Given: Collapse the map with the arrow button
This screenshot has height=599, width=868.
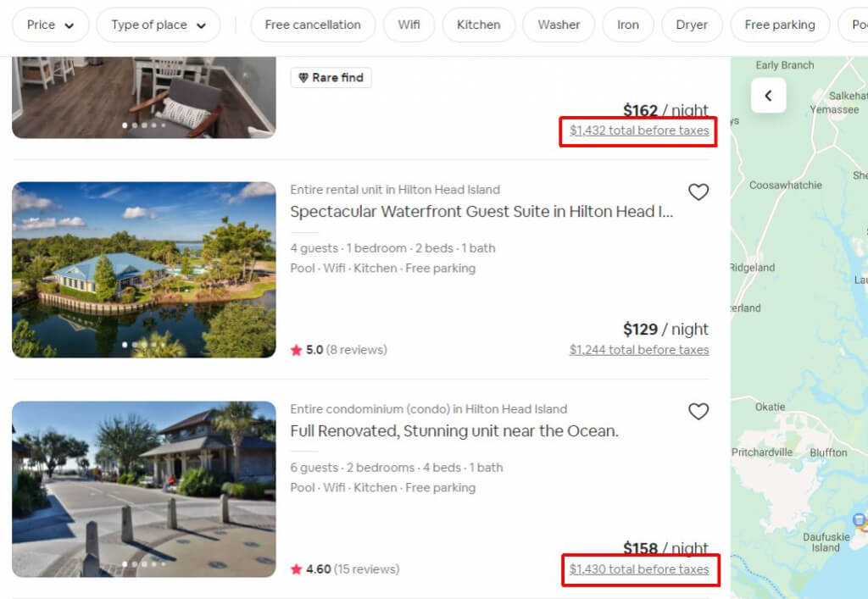Looking at the screenshot, I should (x=768, y=96).
